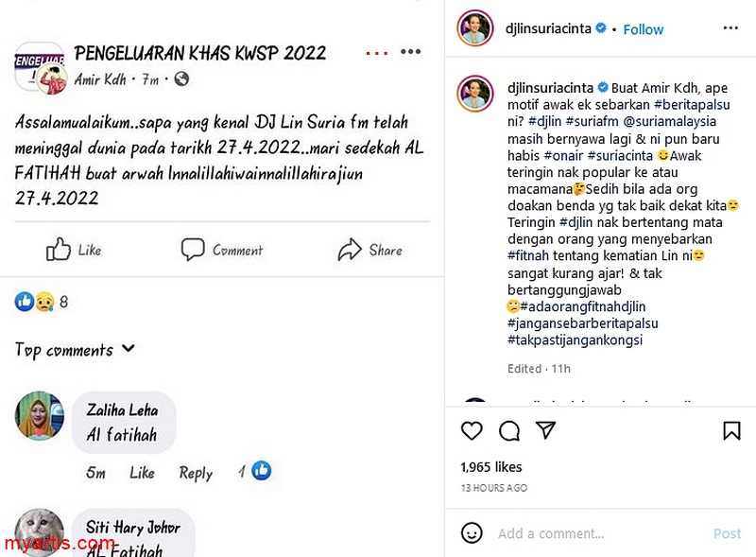Expand the Top comments sort dropdown
Screen dimensions: 756x557
click(75, 350)
